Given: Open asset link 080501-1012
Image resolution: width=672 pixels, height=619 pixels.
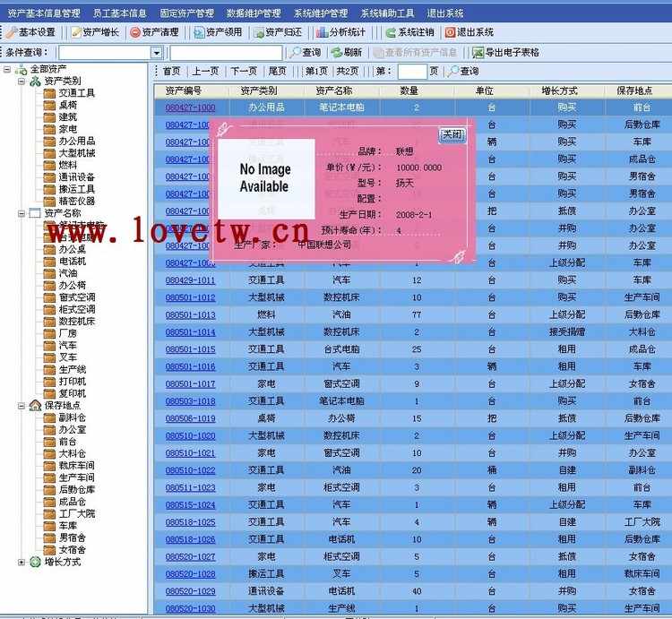Looking at the screenshot, I should [x=190, y=297].
